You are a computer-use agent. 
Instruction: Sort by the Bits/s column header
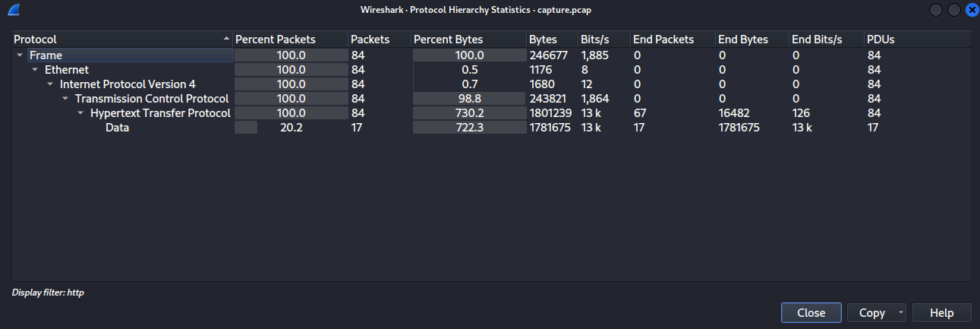[597, 40]
